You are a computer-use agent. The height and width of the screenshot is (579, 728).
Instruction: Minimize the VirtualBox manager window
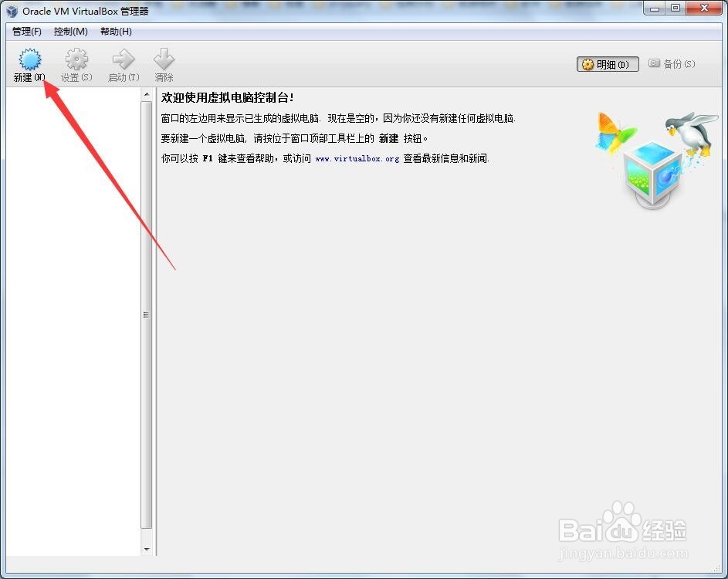655,8
